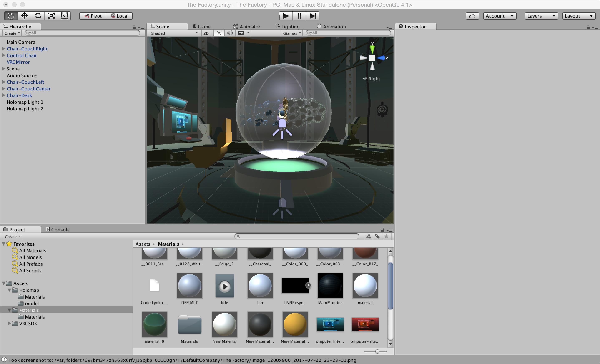Click the Step frame button
Screen dimensions: 600x364
click(313, 16)
